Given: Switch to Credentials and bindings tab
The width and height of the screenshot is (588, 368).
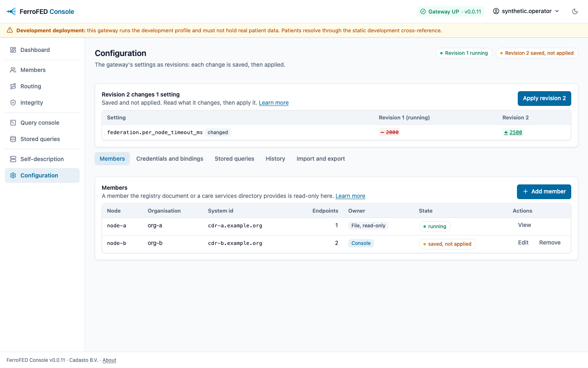Looking at the screenshot, I should click(170, 159).
